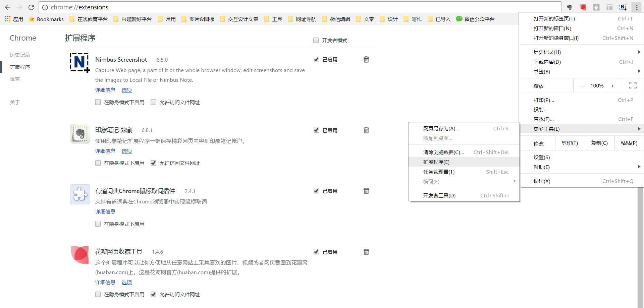The width and height of the screenshot is (644, 308).
Task: Open the Nimbus Screenshot toolbar icon
Action: tap(623, 7)
